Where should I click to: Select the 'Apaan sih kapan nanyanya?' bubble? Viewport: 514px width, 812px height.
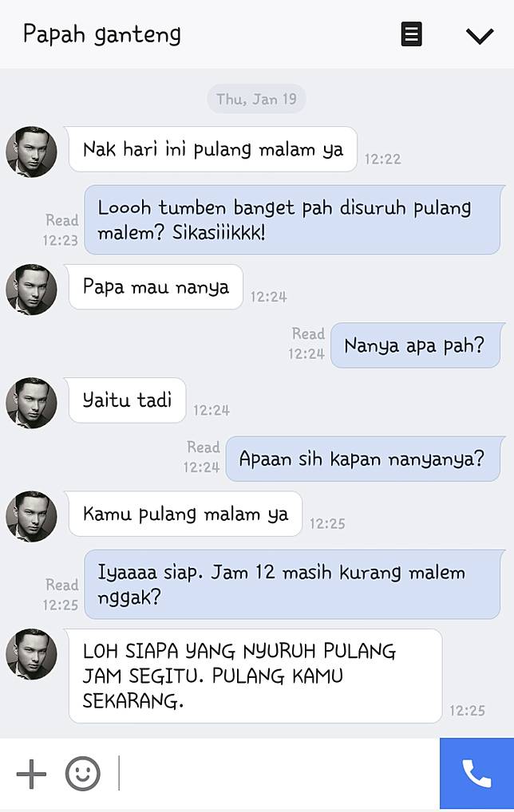pyautogui.click(x=363, y=459)
